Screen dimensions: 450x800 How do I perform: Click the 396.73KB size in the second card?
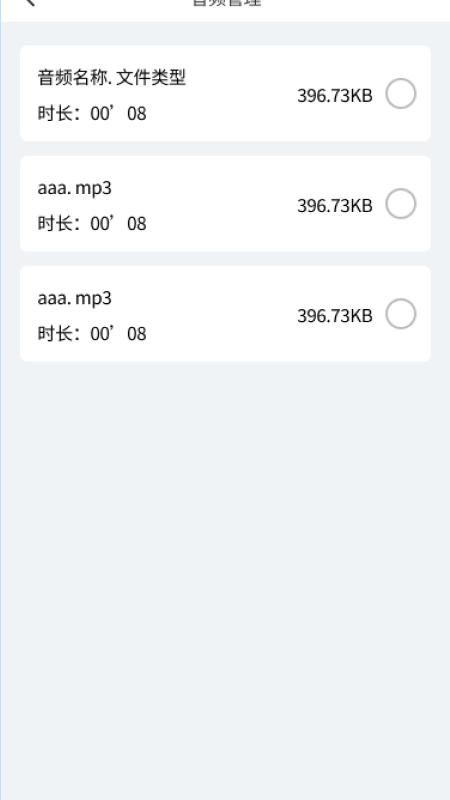point(335,206)
